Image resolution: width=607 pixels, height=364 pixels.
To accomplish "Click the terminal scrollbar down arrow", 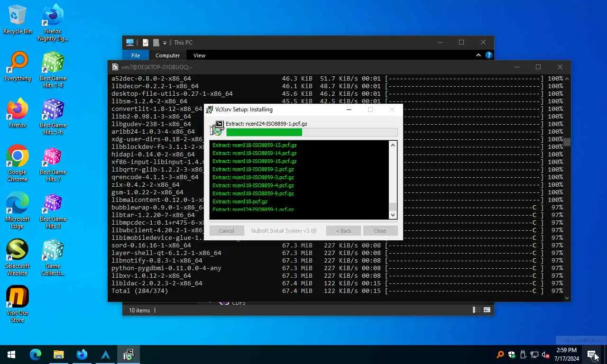I will pos(567,298).
